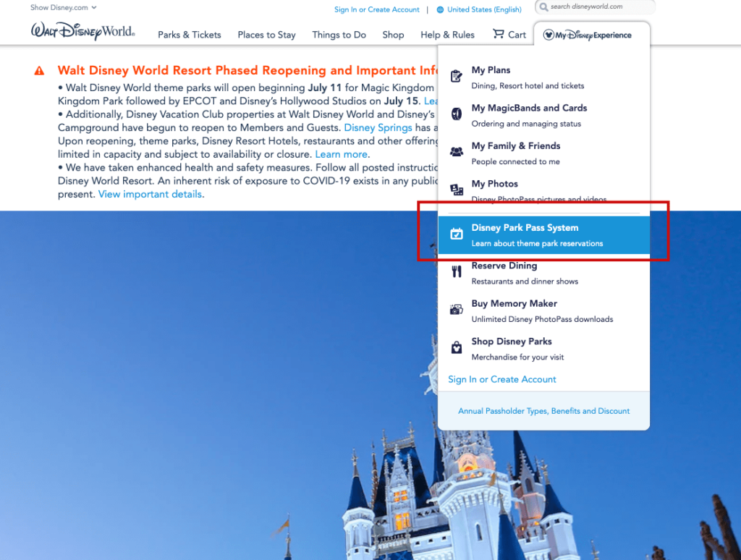Open the Parks & Tickets menu
The height and width of the screenshot is (560, 741).
[190, 35]
